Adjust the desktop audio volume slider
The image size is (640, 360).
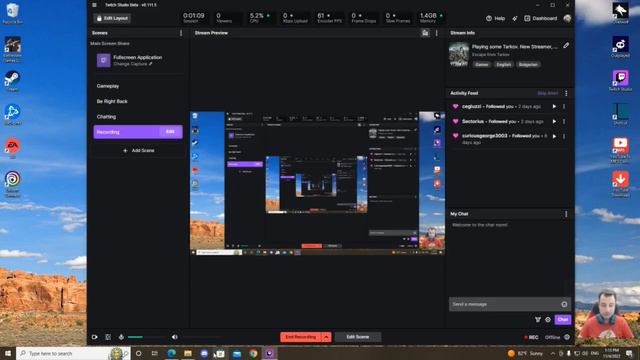(201, 337)
